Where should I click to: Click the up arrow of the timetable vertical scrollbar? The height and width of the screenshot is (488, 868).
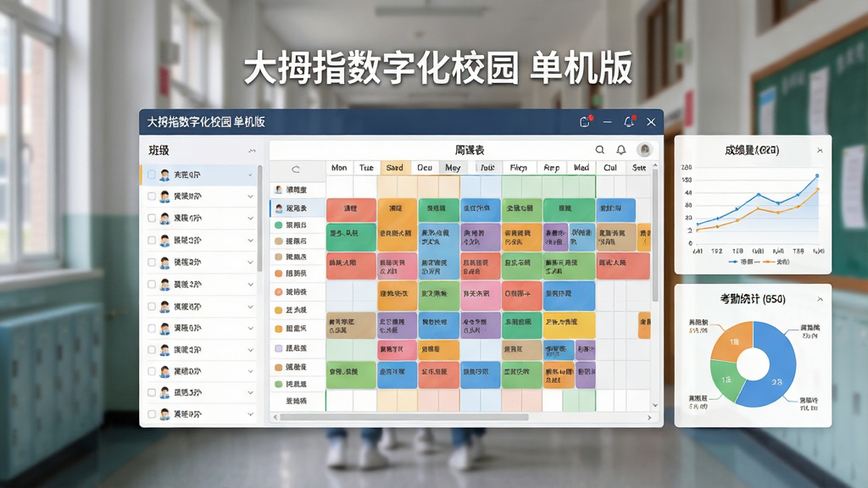655,166
